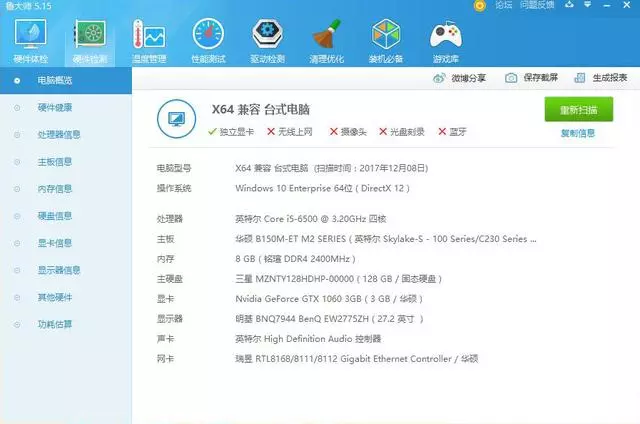Screen dimensions: 640x424
Task: Click the High Definition Audio sound card value
Action: coord(308,339)
